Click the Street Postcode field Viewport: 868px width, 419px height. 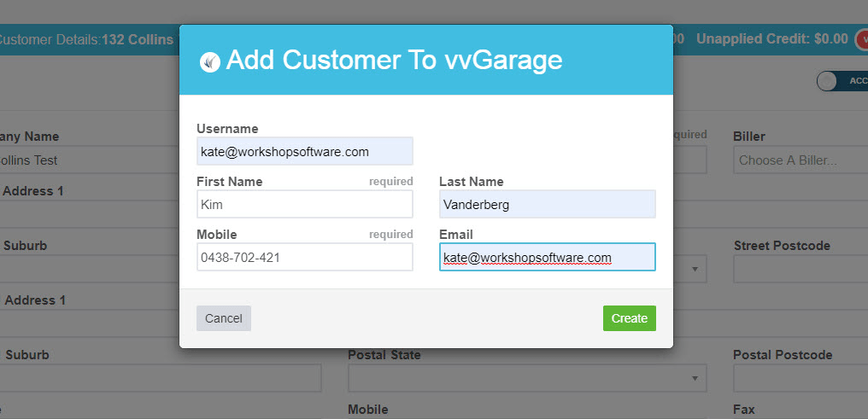[801, 269]
